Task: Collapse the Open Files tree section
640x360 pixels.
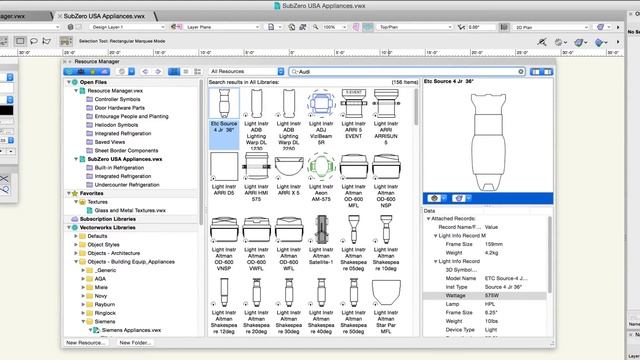Action: [69, 82]
